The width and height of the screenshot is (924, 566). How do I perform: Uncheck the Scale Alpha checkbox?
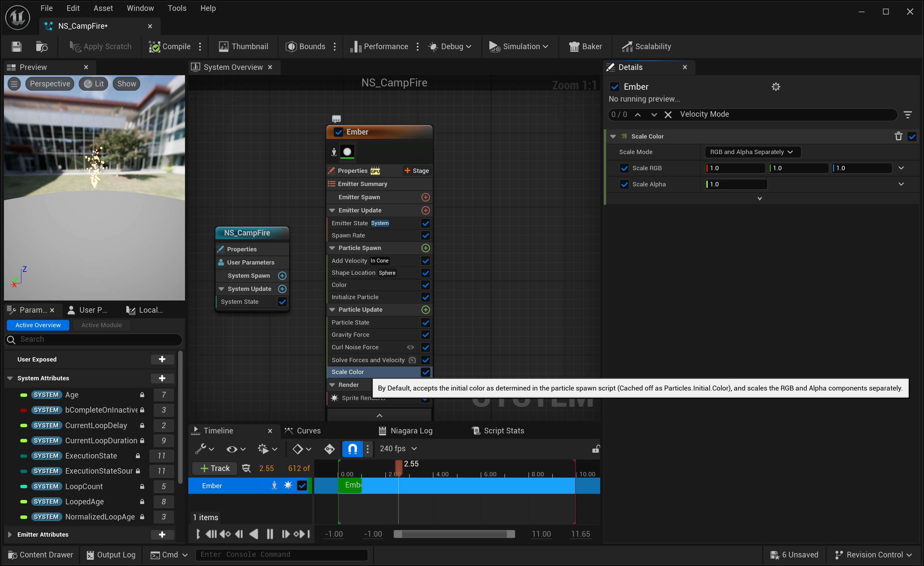pyautogui.click(x=624, y=184)
